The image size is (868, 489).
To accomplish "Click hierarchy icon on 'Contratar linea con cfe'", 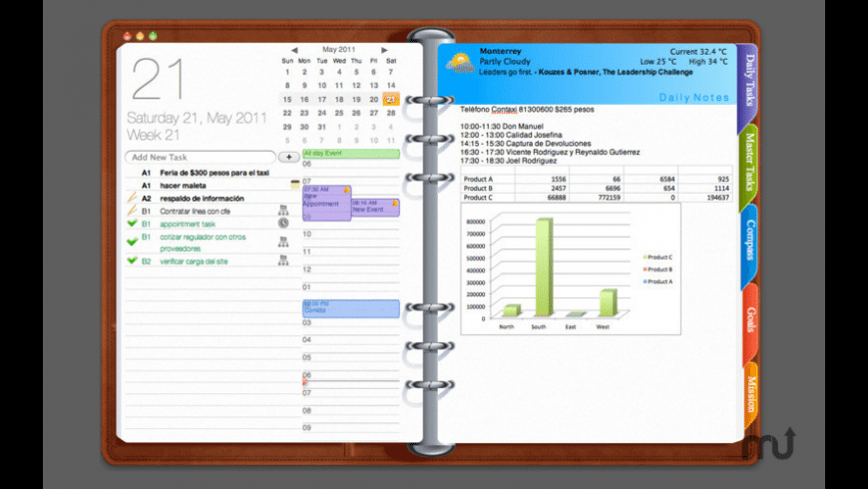I will (283, 210).
